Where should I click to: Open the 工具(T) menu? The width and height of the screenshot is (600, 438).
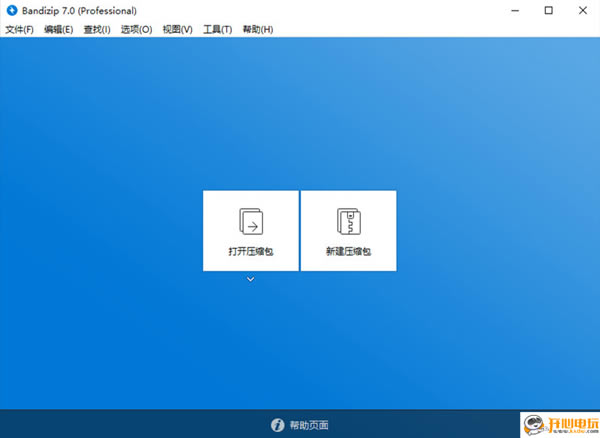[217, 29]
